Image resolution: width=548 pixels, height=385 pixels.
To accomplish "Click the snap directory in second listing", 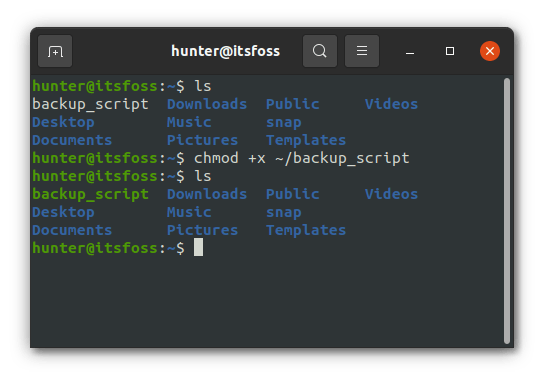I will [x=283, y=213].
